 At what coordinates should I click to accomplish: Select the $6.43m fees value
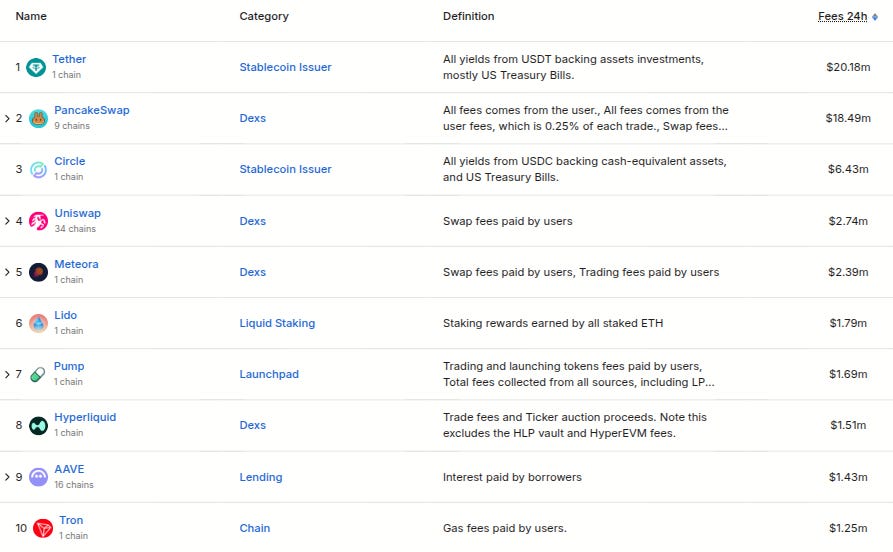pyautogui.click(x=848, y=169)
